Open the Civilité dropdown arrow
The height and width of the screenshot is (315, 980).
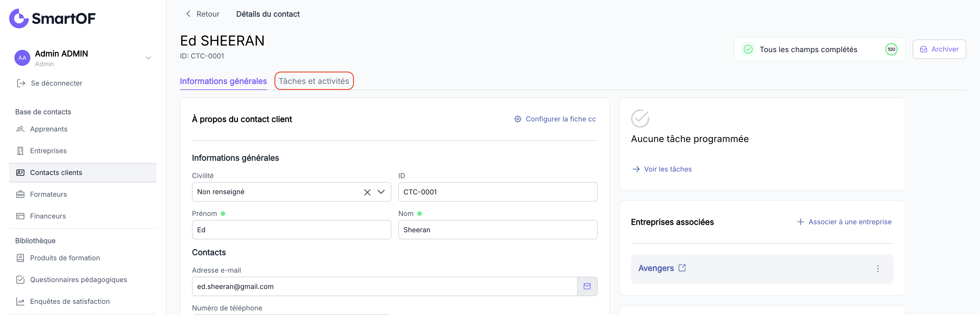[381, 192]
